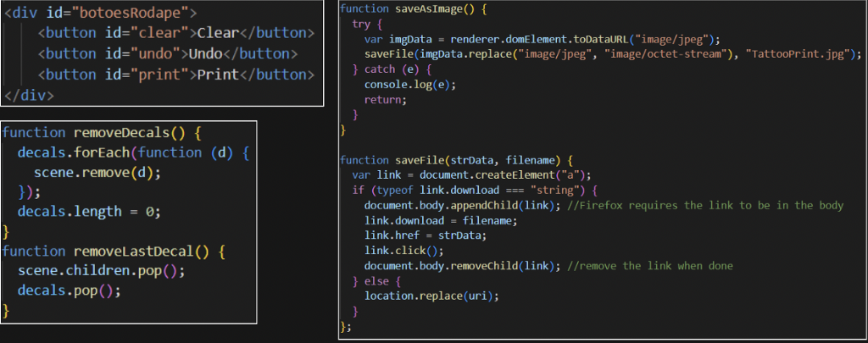
Task: Click the decals.length = 0; line
Action: [88, 212]
